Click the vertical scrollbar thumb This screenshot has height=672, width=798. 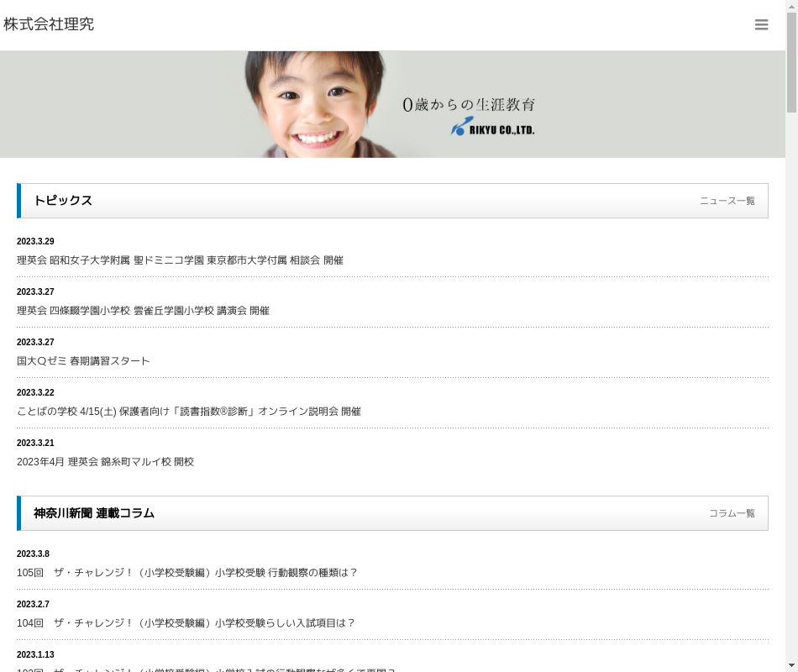(x=791, y=62)
